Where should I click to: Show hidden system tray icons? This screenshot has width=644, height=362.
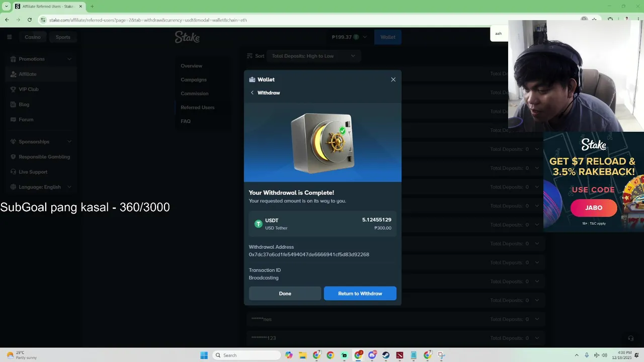coord(577,355)
